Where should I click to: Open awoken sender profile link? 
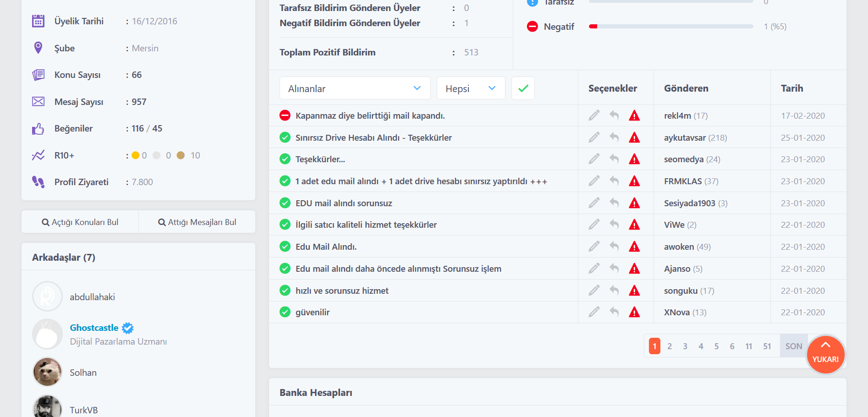tap(679, 247)
